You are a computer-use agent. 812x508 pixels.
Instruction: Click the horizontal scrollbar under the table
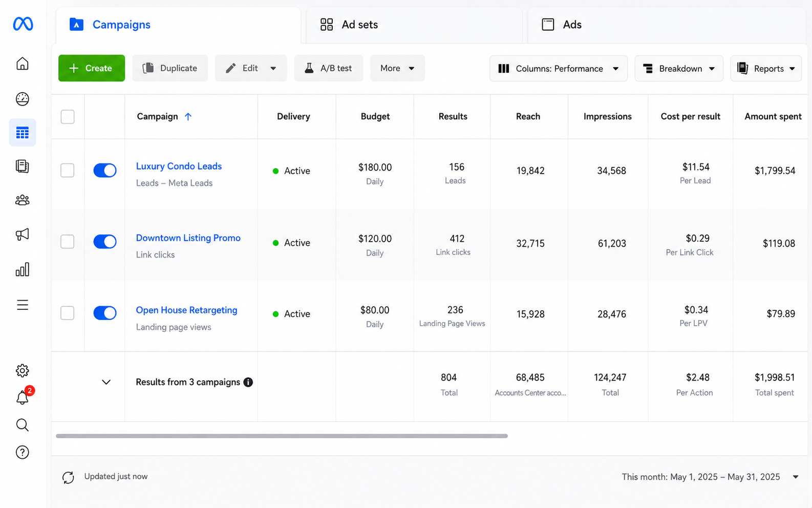coord(282,436)
